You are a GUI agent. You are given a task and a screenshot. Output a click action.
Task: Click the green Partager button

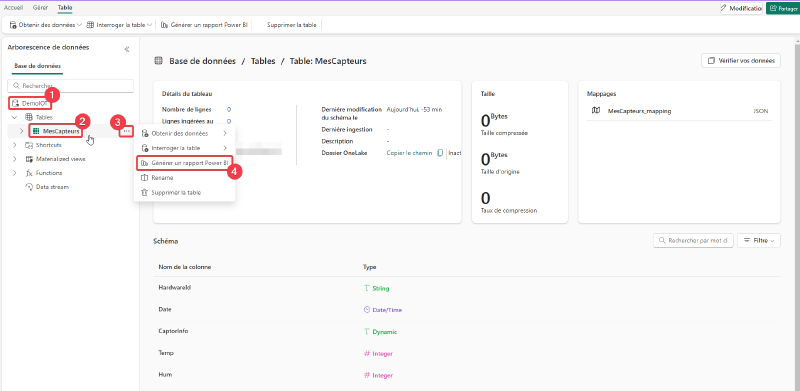(x=784, y=8)
